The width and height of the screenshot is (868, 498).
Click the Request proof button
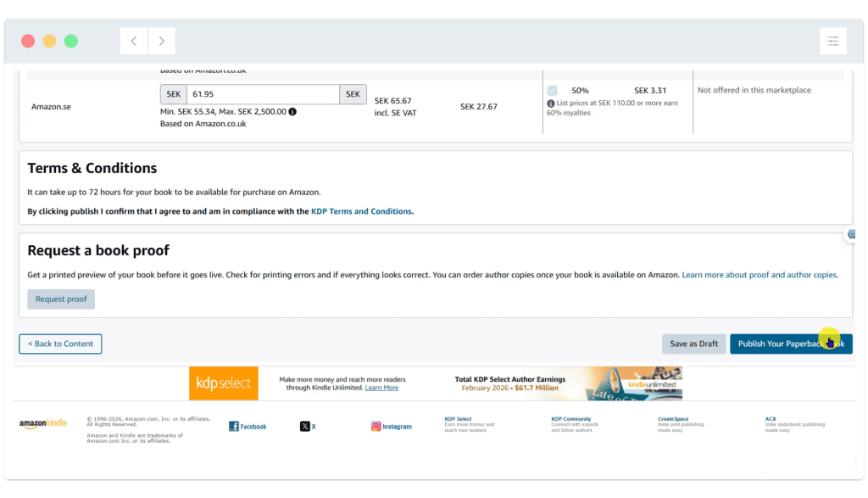coord(61,299)
